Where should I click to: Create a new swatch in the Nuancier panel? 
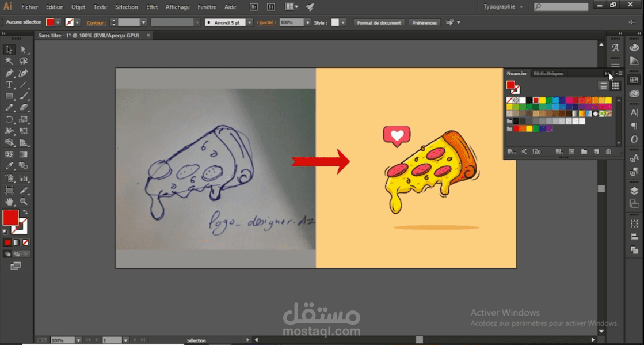coord(596,152)
